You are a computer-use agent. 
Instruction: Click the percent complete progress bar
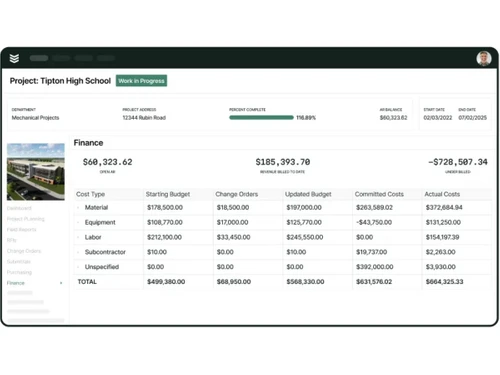(261, 117)
